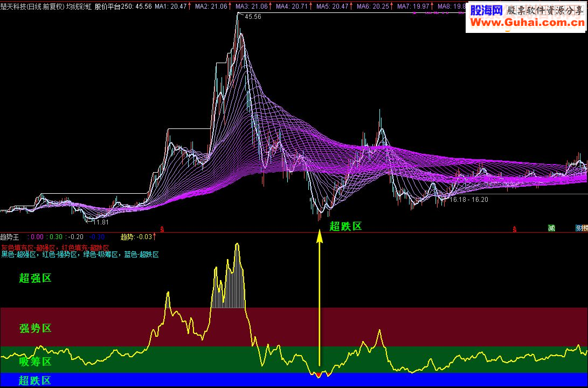
Task: Click the MA6: 20.25 value
Action: (x=373, y=6)
